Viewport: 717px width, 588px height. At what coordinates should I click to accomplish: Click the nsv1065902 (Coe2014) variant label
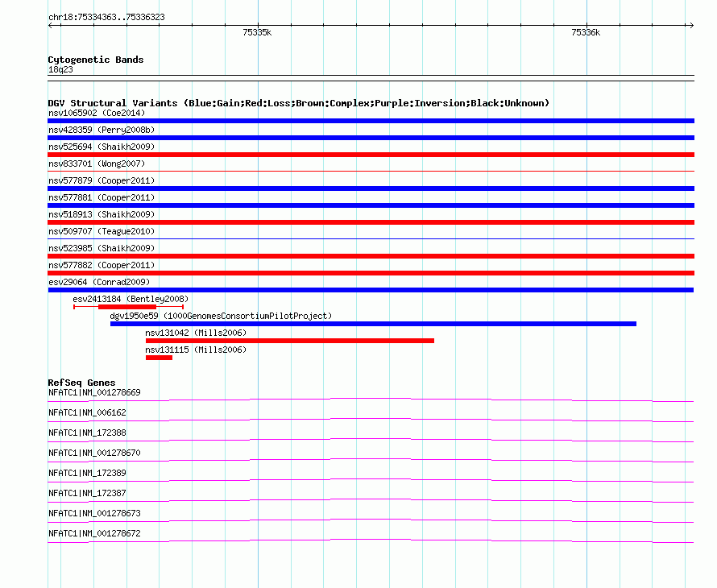[97, 113]
